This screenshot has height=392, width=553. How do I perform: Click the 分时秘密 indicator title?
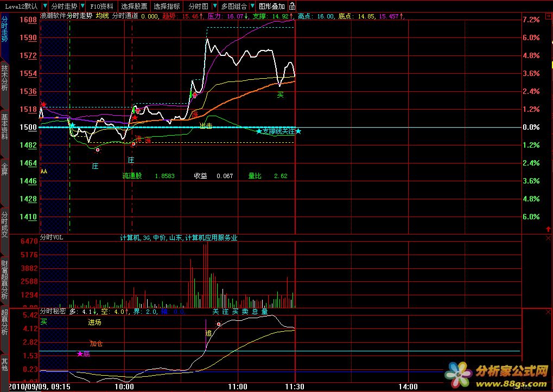[x=53, y=312]
